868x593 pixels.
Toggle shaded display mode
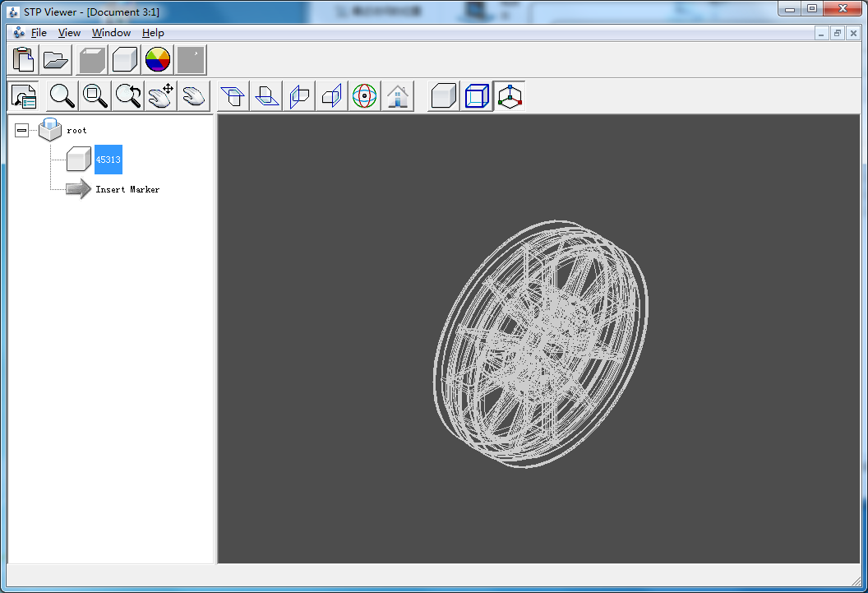coord(443,95)
